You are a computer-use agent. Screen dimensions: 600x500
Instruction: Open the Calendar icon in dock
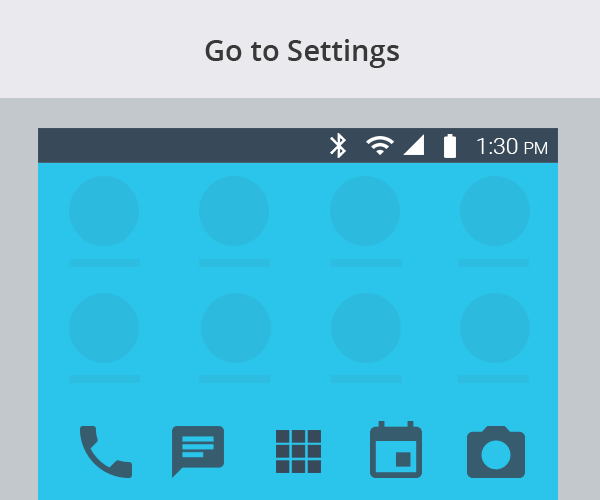coord(396,450)
